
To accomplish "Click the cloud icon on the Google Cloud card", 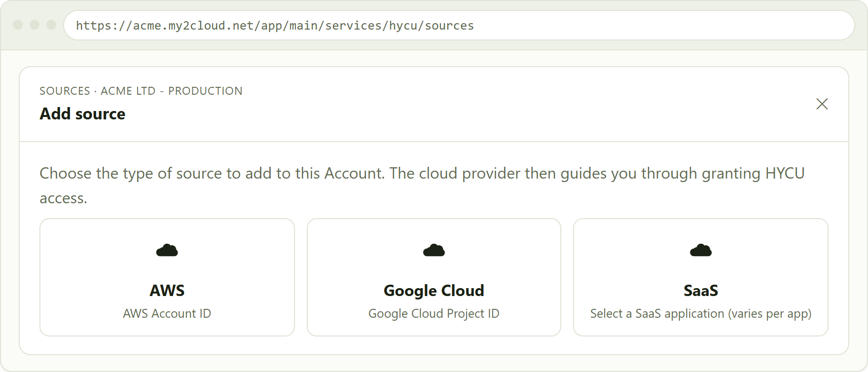I will [434, 251].
